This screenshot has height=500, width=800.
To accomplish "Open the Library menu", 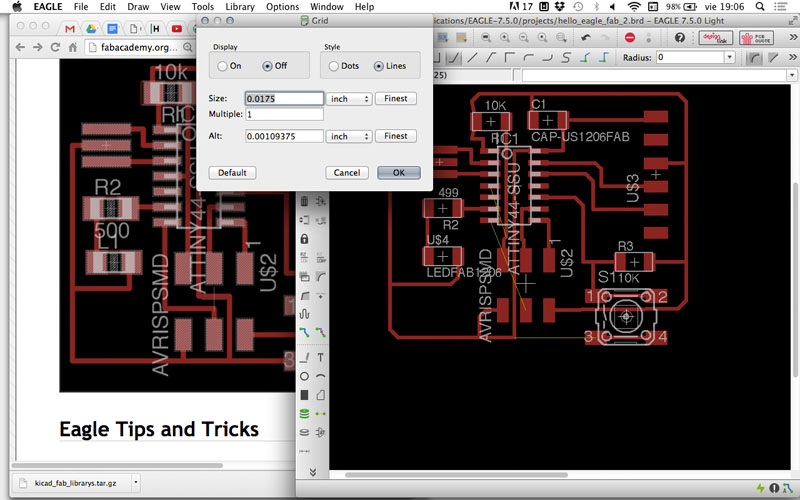I will click(x=240, y=7).
